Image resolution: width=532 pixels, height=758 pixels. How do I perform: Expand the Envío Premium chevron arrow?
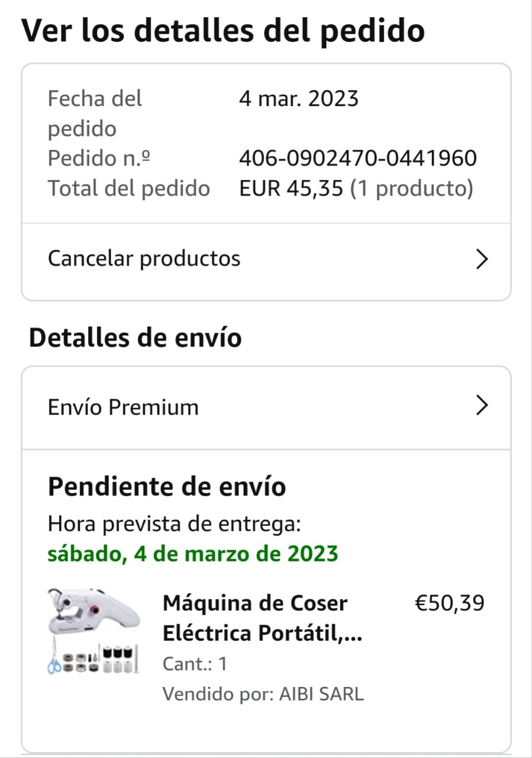pyautogui.click(x=482, y=406)
